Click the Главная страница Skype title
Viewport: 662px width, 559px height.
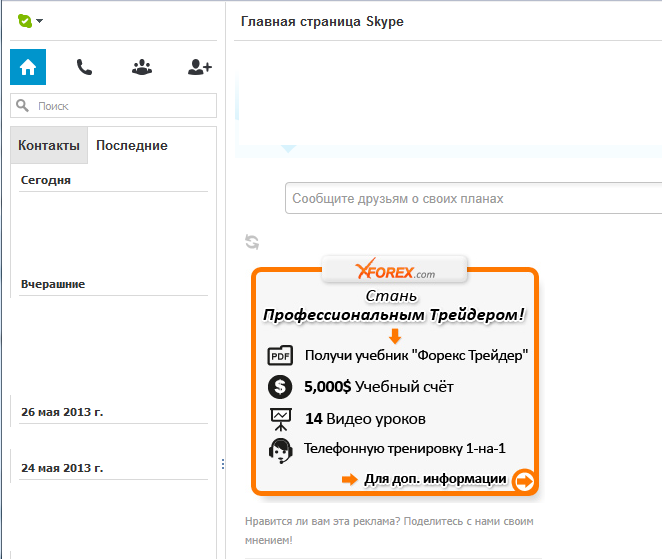[x=322, y=22]
